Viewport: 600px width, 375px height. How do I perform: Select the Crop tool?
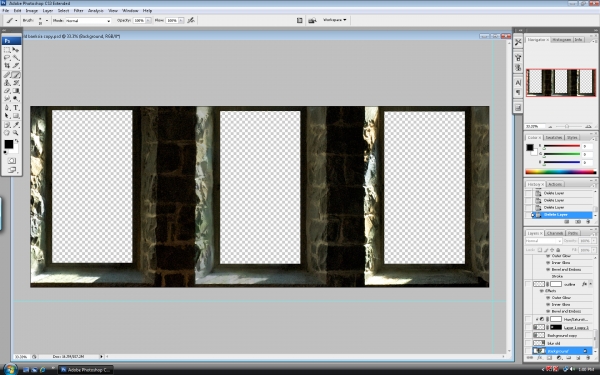pos(7,66)
